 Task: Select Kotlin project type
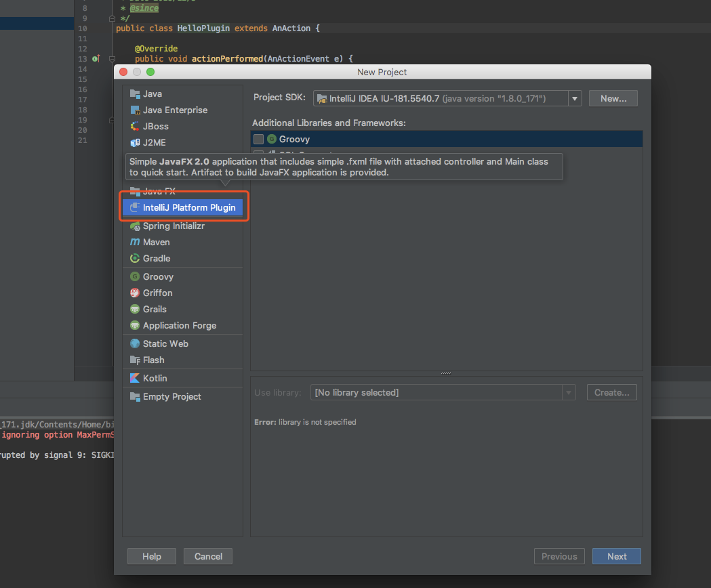(x=182, y=378)
